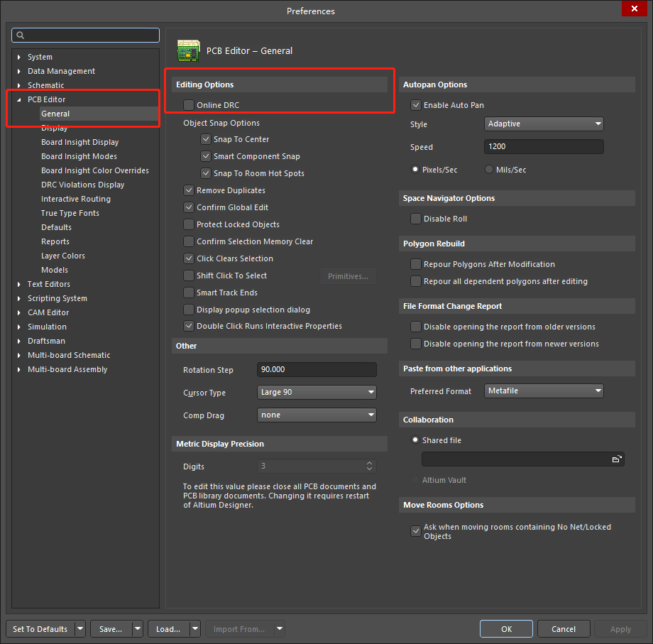
Task: Disable Enable Auto Pan
Action: coord(415,104)
